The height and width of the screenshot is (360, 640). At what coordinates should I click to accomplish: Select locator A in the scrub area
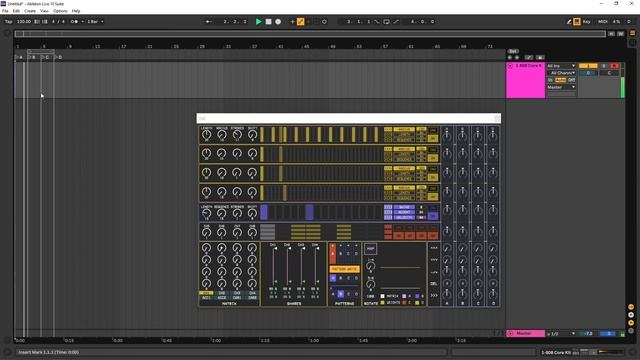(19, 57)
